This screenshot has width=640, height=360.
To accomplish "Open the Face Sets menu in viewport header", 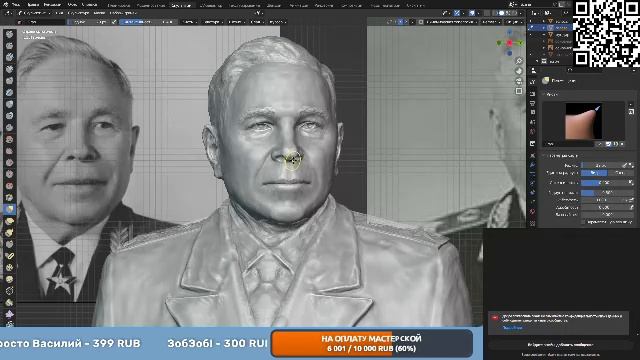I will (122, 13).
